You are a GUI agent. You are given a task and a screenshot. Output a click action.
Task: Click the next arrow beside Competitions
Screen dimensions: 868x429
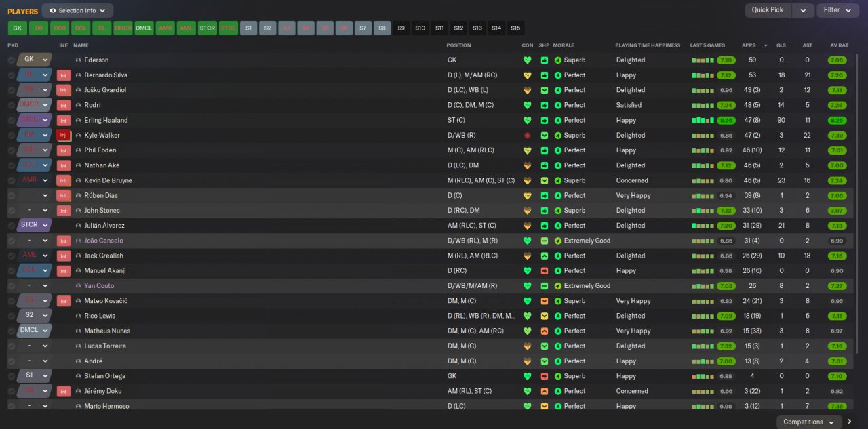850,422
